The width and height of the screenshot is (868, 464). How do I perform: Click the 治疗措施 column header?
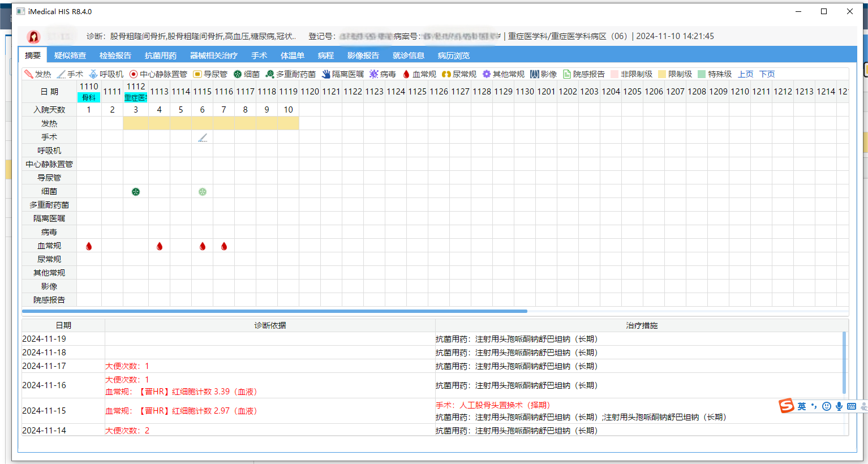tap(642, 325)
